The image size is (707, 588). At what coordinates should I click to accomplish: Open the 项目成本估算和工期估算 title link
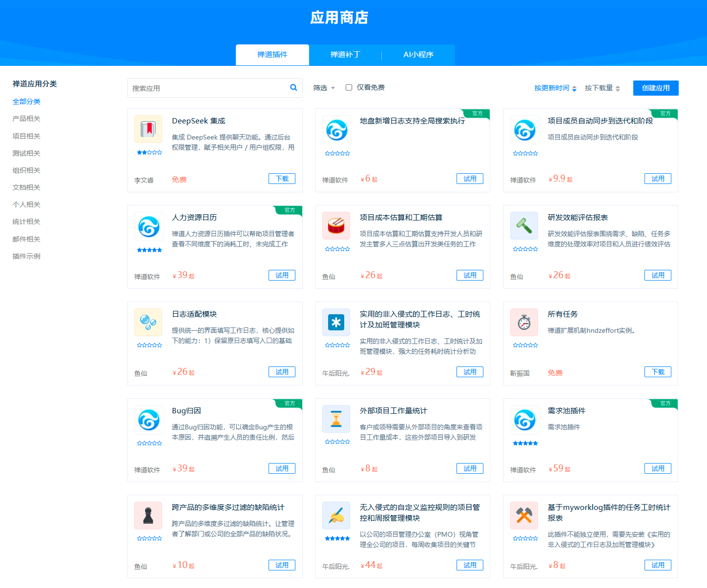pos(401,218)
